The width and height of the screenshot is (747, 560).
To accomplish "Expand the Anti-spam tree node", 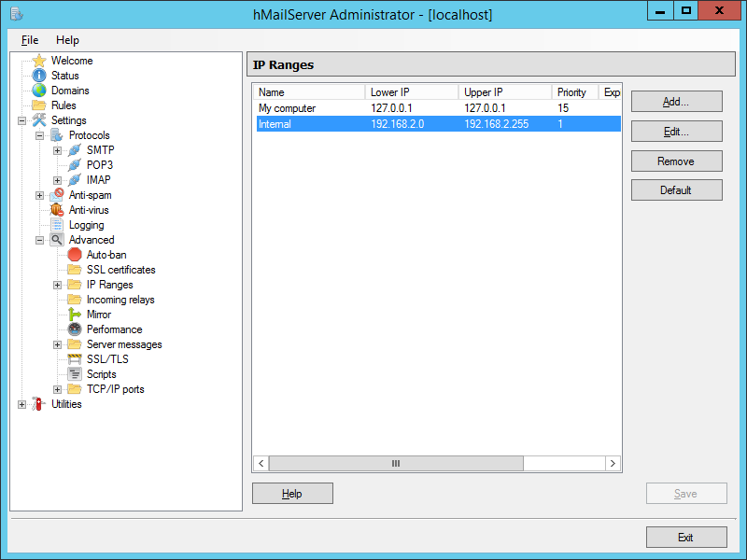I will [39, 196].
